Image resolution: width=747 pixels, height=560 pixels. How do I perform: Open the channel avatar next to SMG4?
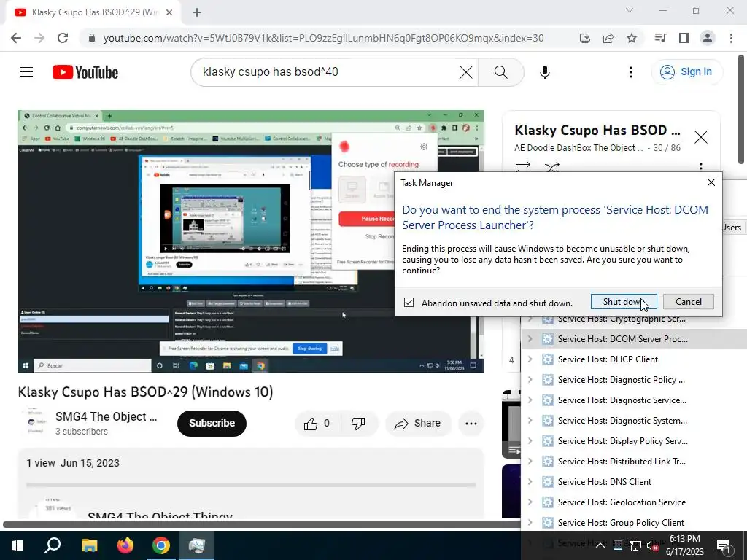pos(34,421)
